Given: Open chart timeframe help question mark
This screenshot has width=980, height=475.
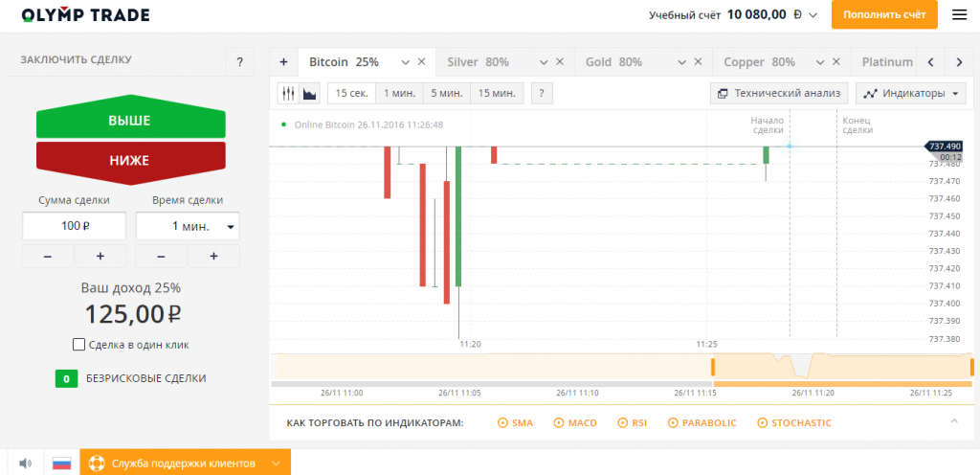Looking at the screenshot, I should coord(542,94).
